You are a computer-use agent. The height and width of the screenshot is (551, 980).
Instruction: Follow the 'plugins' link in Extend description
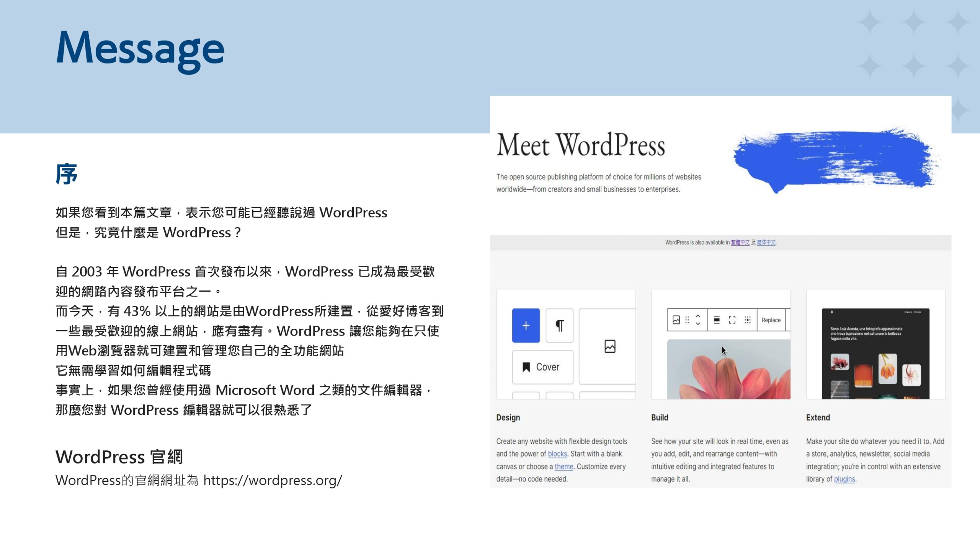click(844, 479)
